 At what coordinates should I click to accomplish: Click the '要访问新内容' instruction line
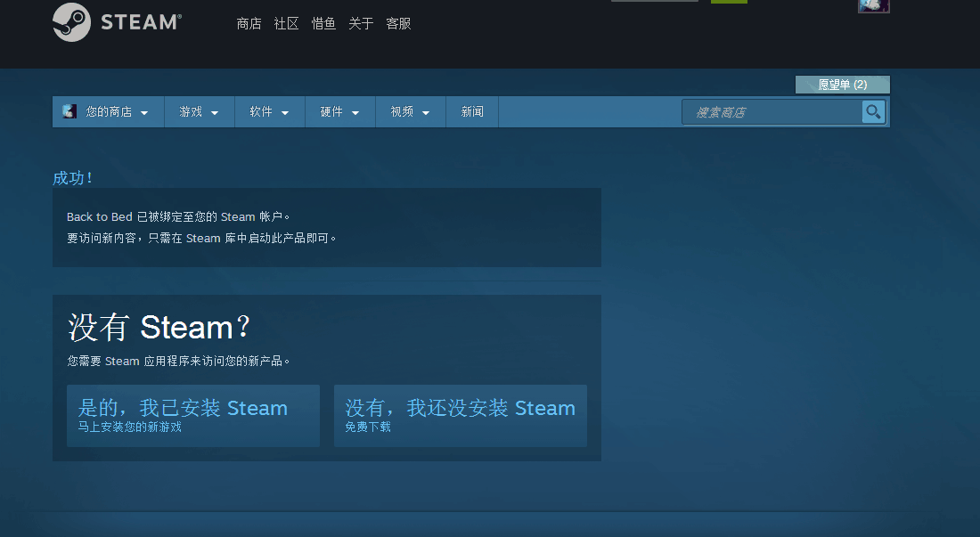(201, 238)
